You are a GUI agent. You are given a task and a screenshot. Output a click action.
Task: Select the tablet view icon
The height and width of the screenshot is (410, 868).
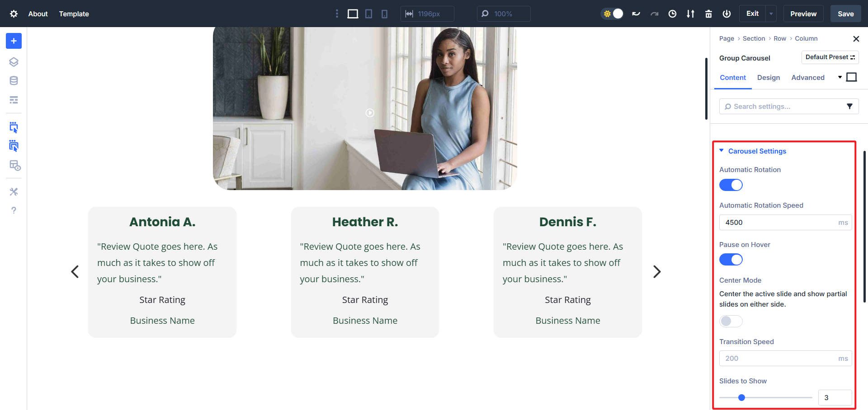(368, 14)
